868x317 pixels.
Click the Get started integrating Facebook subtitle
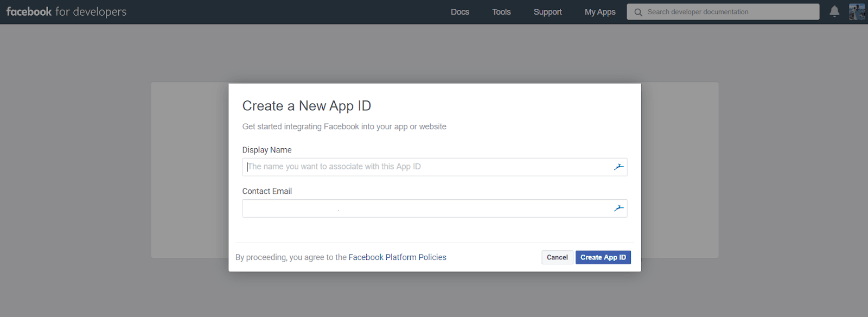[x=344, y=126]
